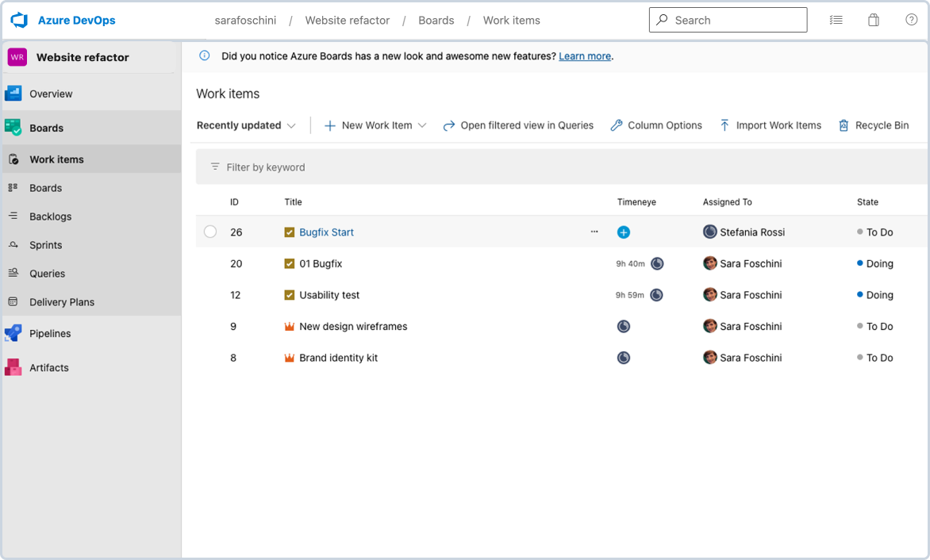Sort by the Assigned To column header
Image resolution: width=930 pixels, height=560 pixels.
[x=727, y=202]
